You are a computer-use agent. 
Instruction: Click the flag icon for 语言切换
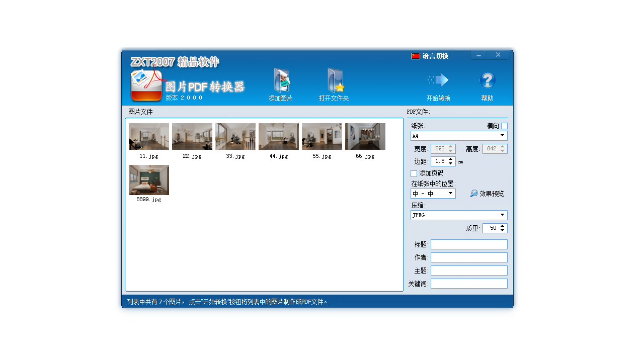pyautogui.click(x=414, y=56)
